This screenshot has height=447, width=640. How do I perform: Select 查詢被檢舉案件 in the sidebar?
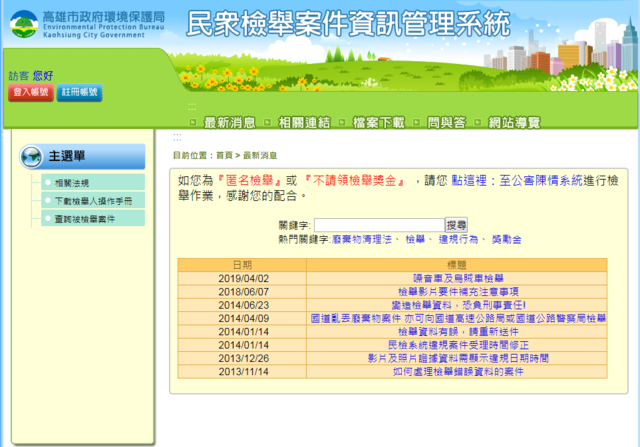[x=93, y=218]
